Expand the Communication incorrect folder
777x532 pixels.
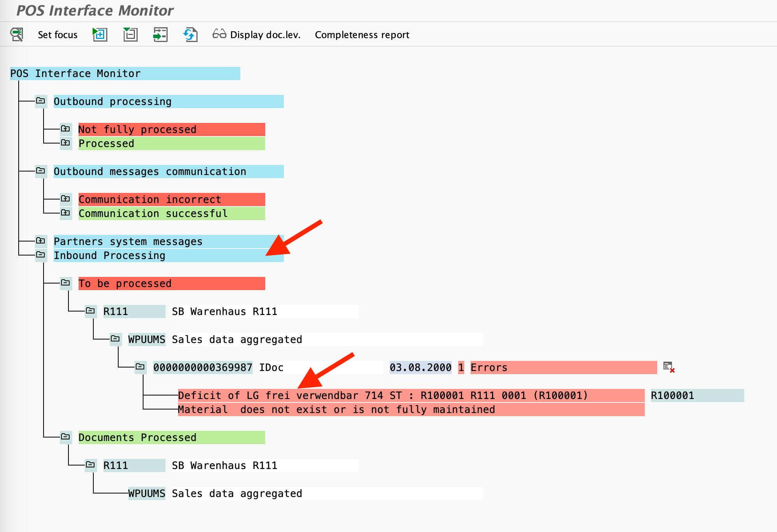click(65, 199)
